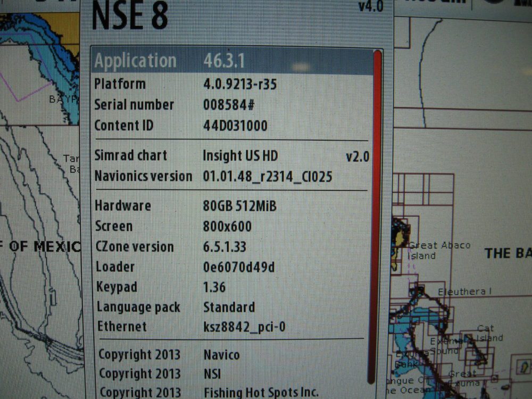Click ethernet value ksz8842_pci-0
The width and height of the screenshot is (532, 399).
click(x=244, y=327)
